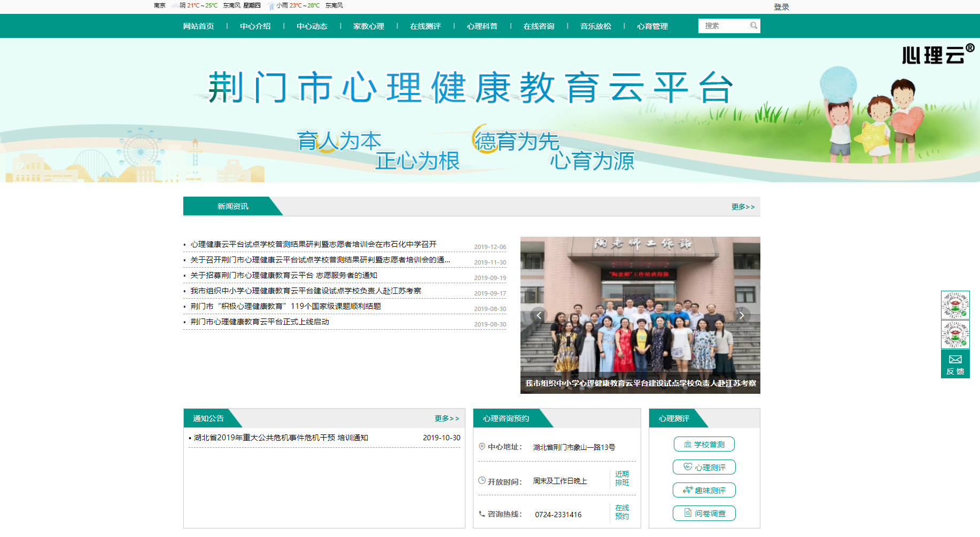This screenshot has height=537, width=980.
Task: Click the 中心地址 location pin icon
Action: 482,447
